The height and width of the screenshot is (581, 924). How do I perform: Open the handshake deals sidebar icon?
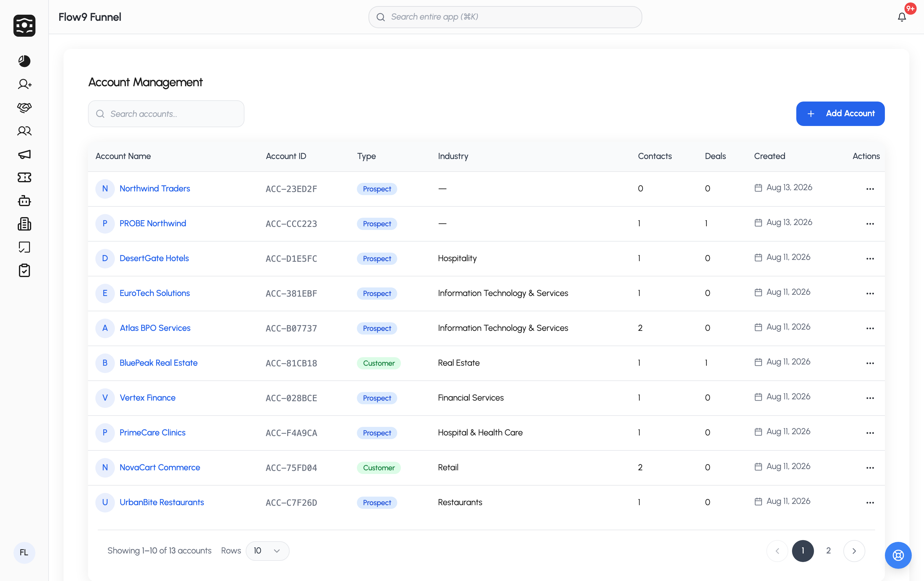click(x=24, y=108)
